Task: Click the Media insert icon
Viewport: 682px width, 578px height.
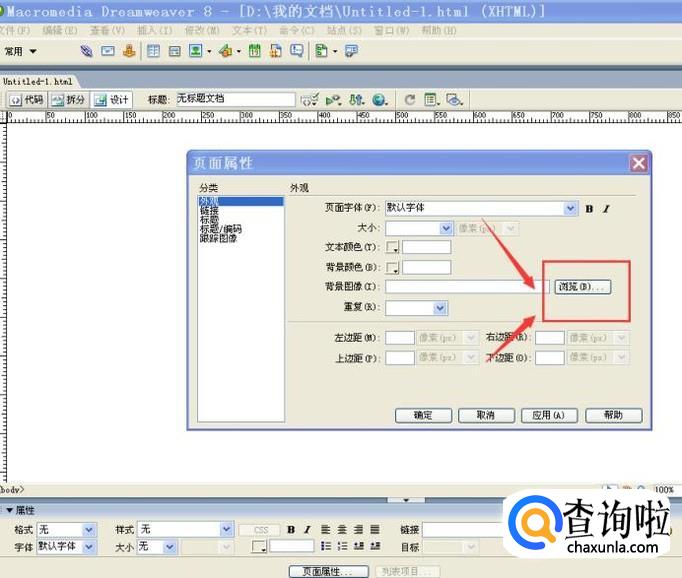Action: tap(225, 51)
